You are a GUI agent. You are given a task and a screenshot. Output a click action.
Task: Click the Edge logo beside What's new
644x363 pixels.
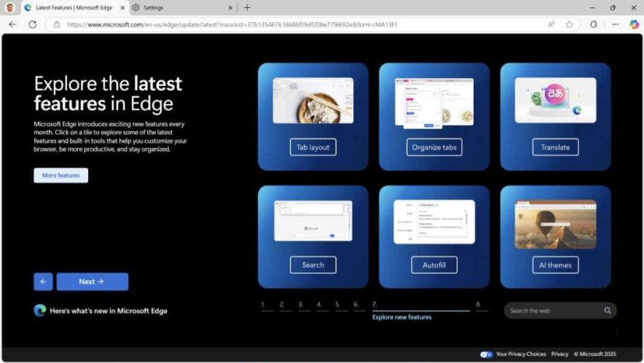click(x=40, y=311)
